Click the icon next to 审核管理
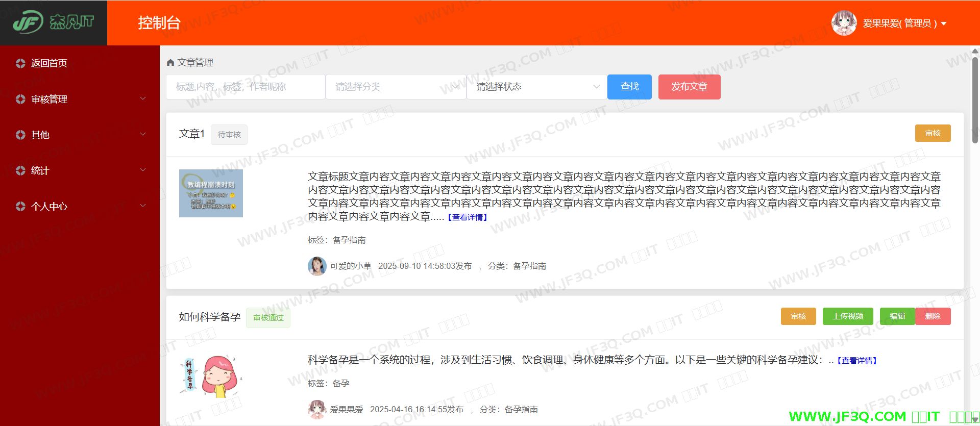Image resolution: width=980 pixels, height=426 pixels. 20,99
